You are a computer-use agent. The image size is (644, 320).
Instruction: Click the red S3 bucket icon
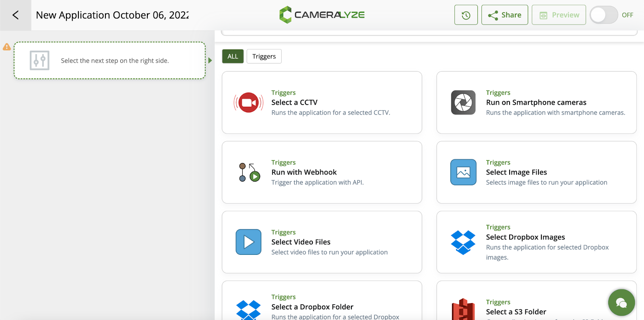tap(463, 310)
